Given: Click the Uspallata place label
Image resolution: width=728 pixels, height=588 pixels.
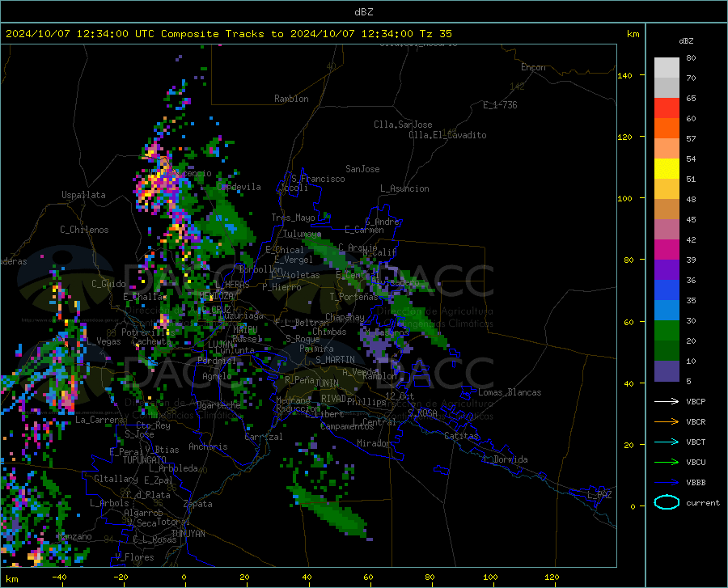Looking at the screenshot, I should pyautogui.click(x=83, y=195).
